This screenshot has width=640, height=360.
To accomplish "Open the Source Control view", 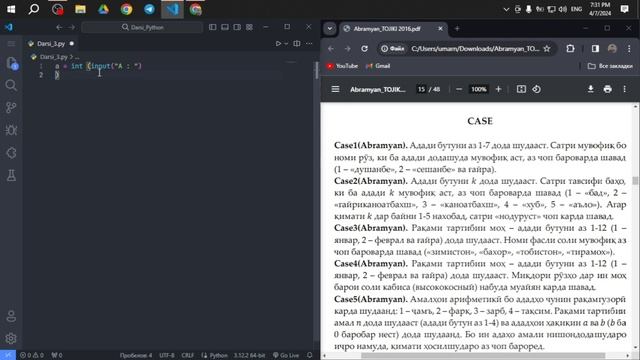I will click(x=11, y=107).
